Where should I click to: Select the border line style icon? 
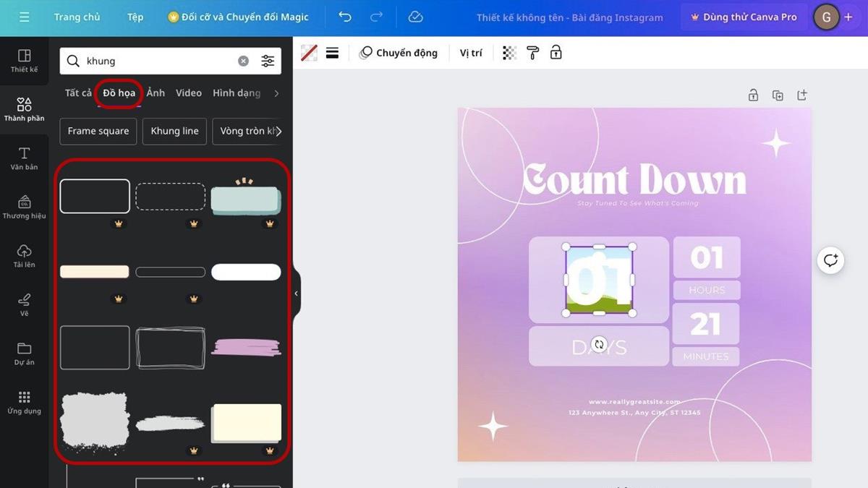(332, 53)
